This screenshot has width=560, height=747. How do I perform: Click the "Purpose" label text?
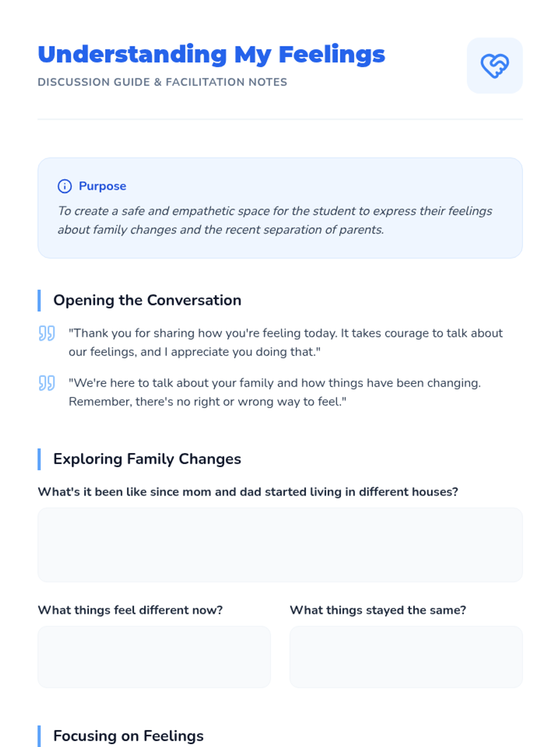[102, 186]
